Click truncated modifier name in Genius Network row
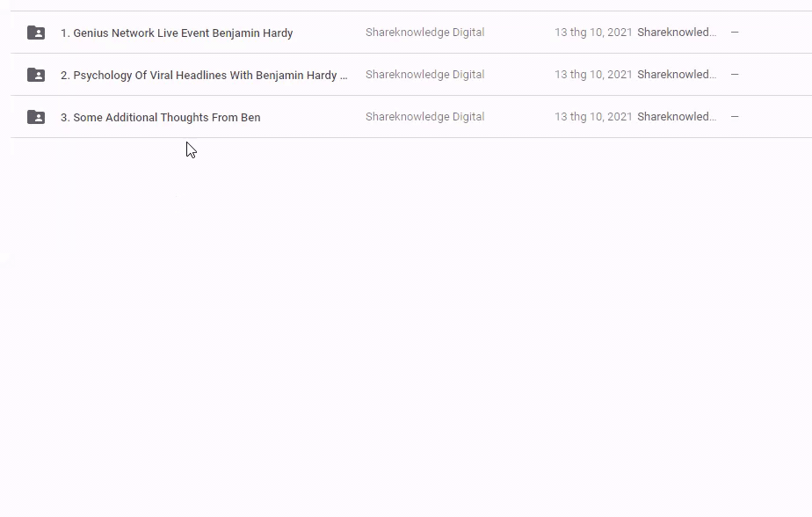This screenshot has height=517, width=812. pyautogui.click(x=676, y=33)
